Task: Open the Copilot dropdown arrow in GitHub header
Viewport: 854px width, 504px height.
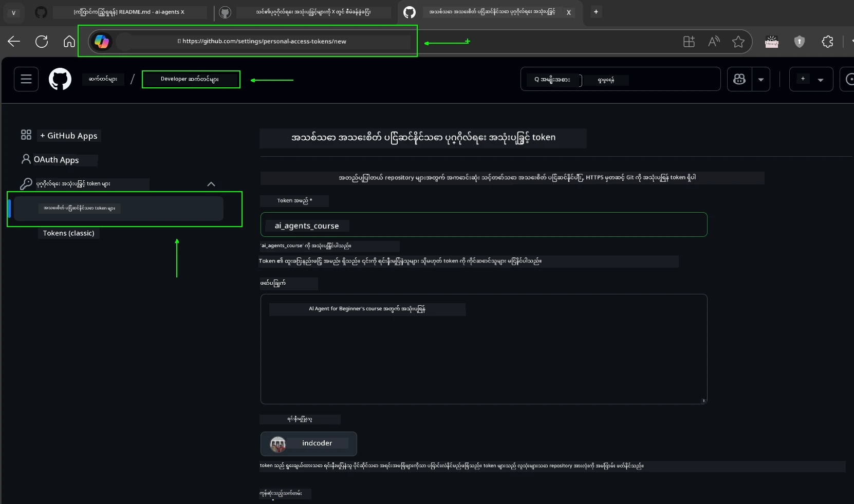Action: (x=761, y=79)
